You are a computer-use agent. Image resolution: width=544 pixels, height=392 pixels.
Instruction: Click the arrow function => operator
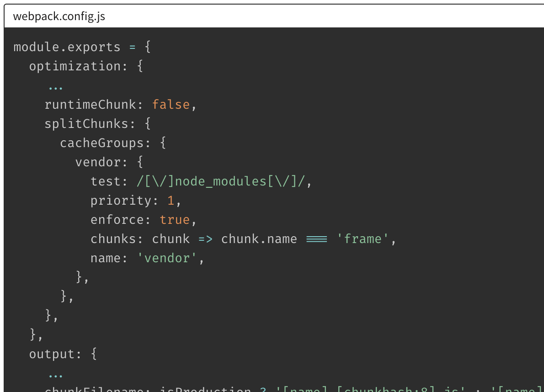click(x=205, y=239)
